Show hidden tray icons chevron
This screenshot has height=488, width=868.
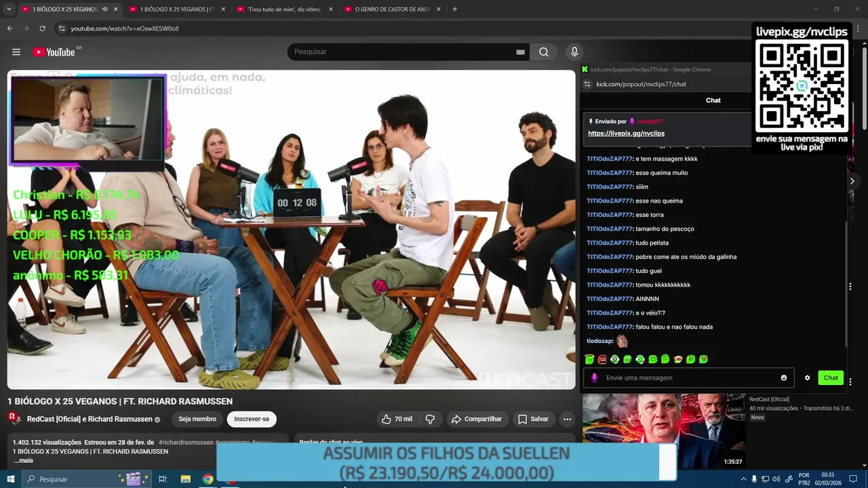coord(743,479)
